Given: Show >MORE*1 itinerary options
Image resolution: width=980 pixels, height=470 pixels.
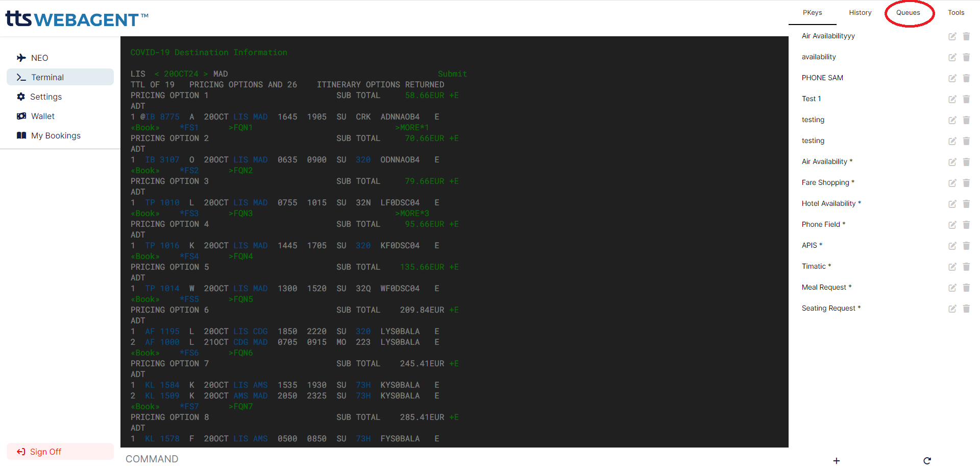Looking at the screenshot, I should click(412, 128).
